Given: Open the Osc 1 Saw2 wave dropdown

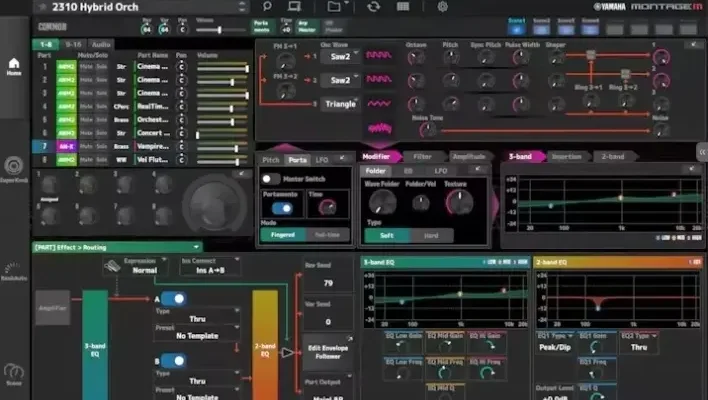Looking at the screenshot, I should pos(343,57).
